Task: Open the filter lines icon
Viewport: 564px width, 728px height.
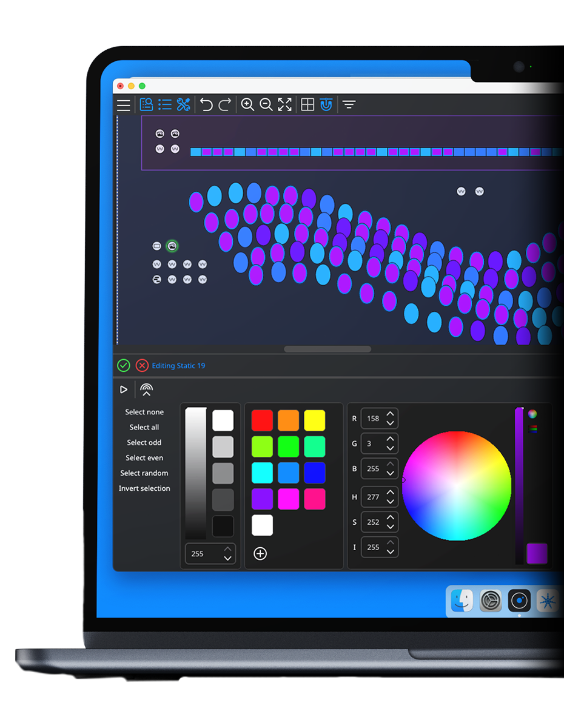Action: (x=349, y=105)
